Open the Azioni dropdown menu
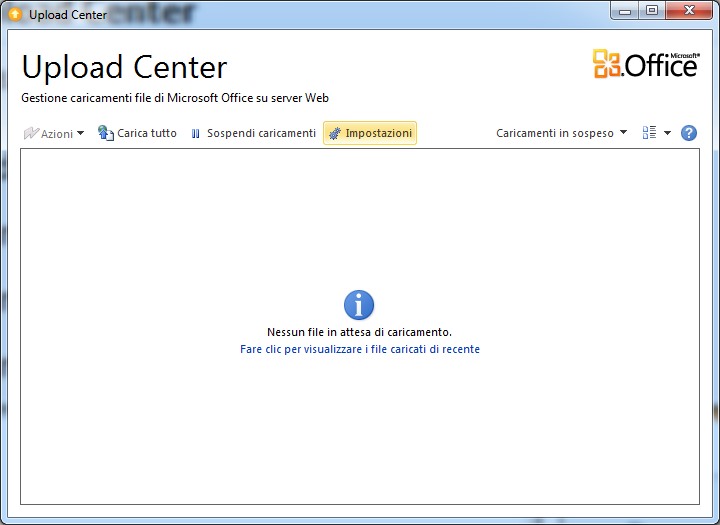Viewport: 720px width, 525px height. tap(54, 133)
